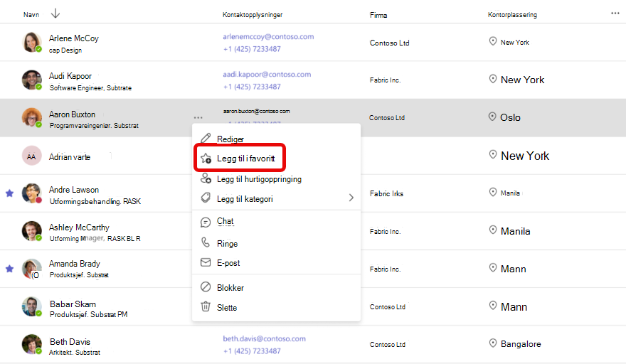This screenshot has height=364, width=626.
Task: Click the Ringe phone icon
Action: click(x=206, y=242)
